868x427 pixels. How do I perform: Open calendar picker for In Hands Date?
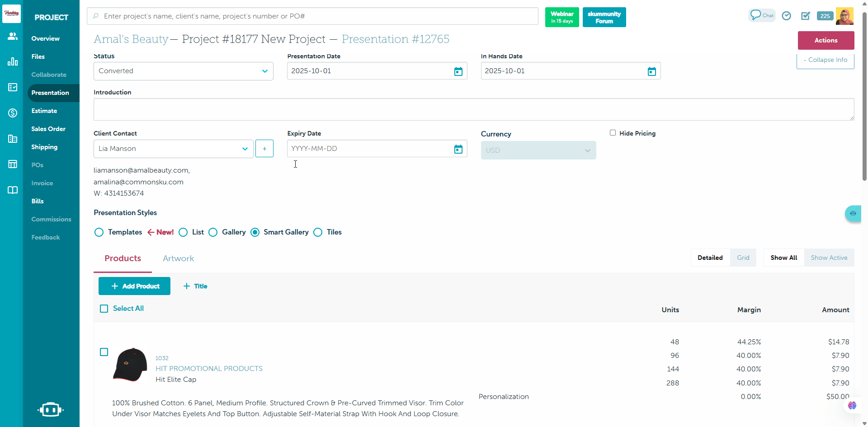[x=651, y=71]
